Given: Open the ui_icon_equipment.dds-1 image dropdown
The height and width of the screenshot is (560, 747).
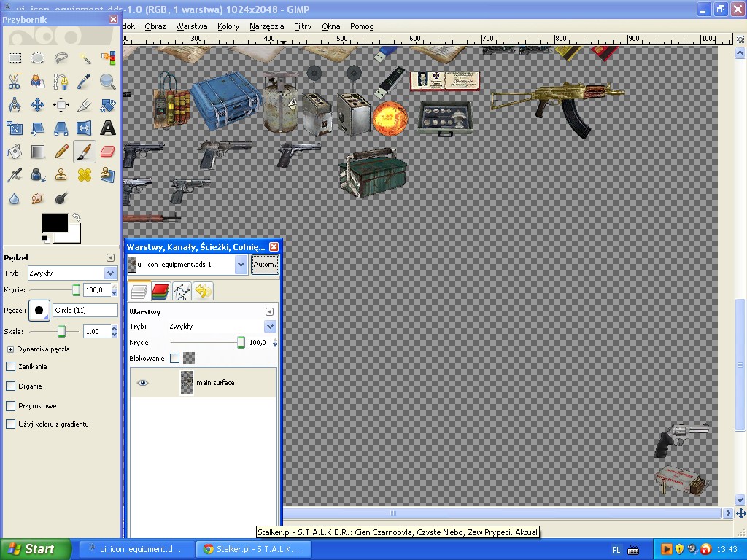Looking at the screenshot, I should click(x=187, y=264).
